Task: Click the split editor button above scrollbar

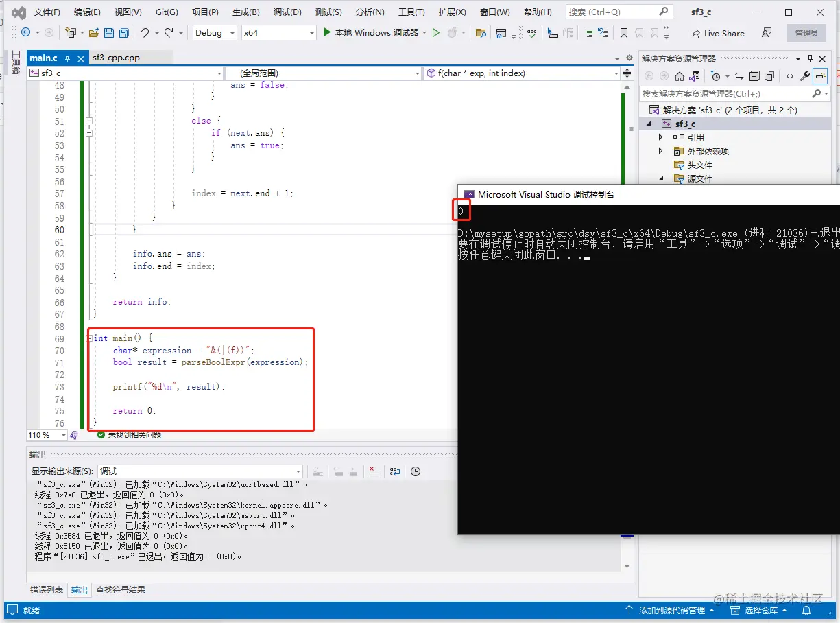Action: tap(627, 73)
